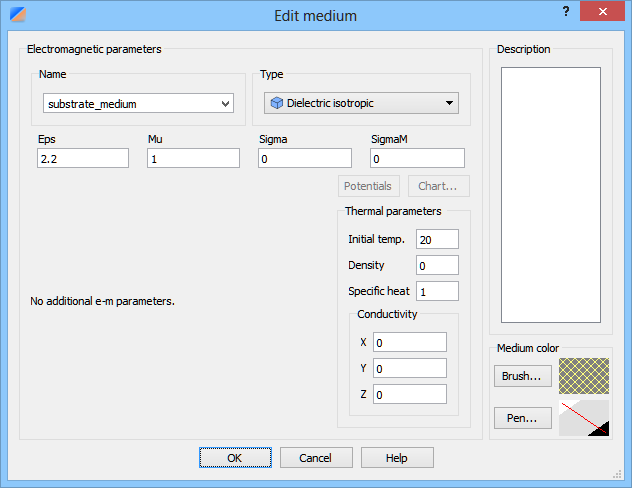Click the Conductivity X field
632x488 pixels.
point(410,343)
